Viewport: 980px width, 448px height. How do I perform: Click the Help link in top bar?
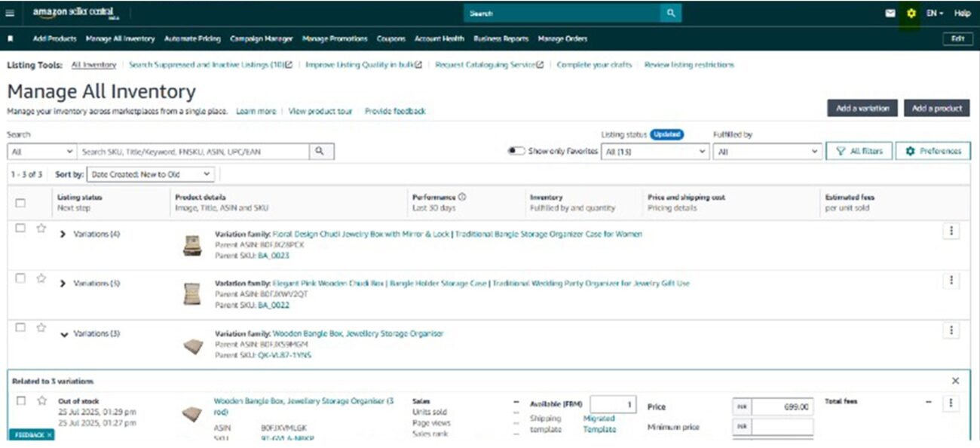click(962, 14)
